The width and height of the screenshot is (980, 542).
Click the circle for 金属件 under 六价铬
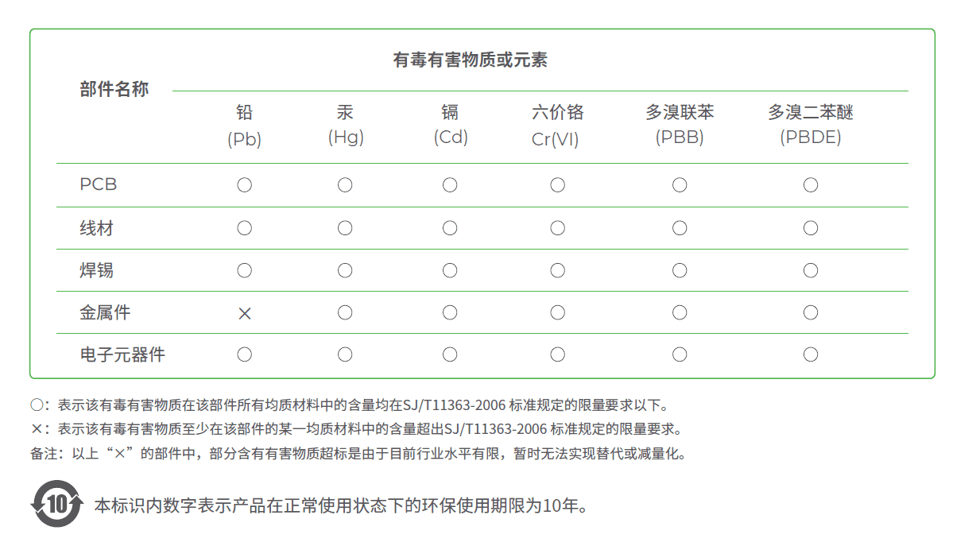pos(558,312)
